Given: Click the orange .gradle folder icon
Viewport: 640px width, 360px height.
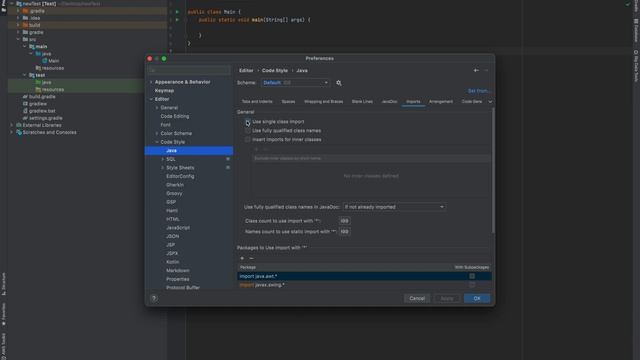Looking at the screenshot, I should 25,11.
